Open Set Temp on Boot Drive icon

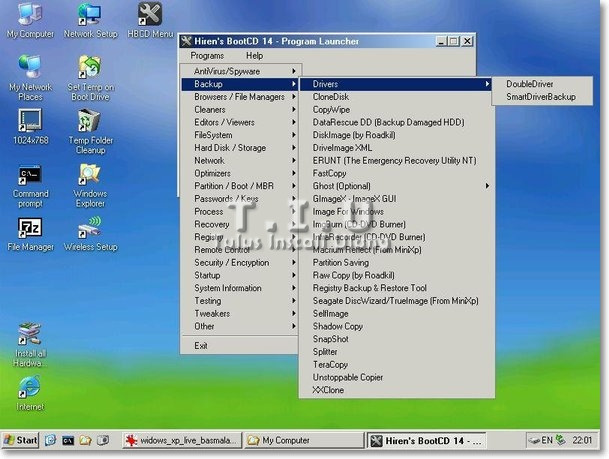(x=90, y=78)
